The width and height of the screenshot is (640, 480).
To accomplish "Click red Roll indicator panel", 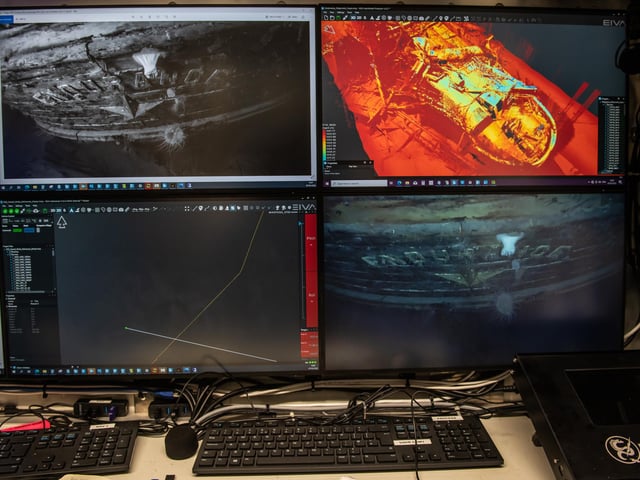I will (311, 298).
